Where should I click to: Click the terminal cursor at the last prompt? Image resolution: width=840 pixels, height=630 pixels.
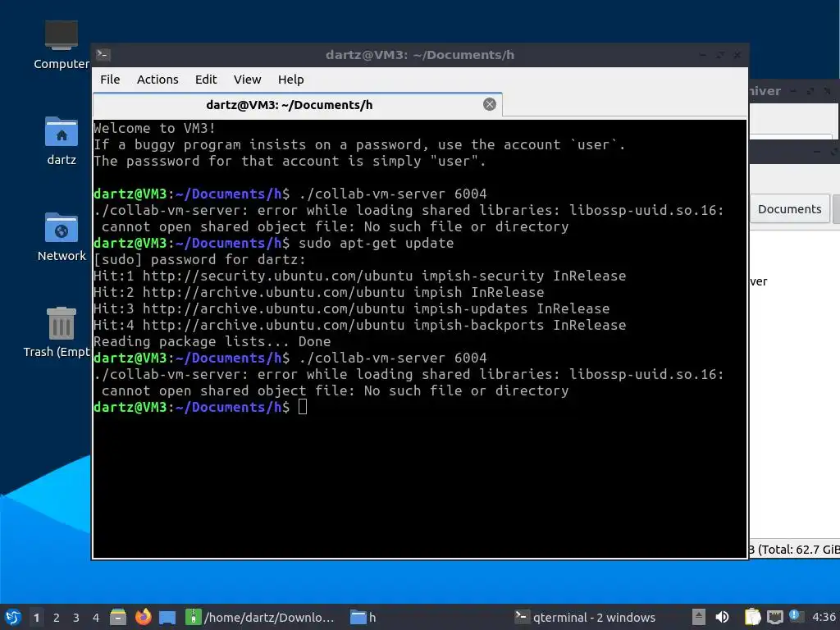(x=303, y=407)
